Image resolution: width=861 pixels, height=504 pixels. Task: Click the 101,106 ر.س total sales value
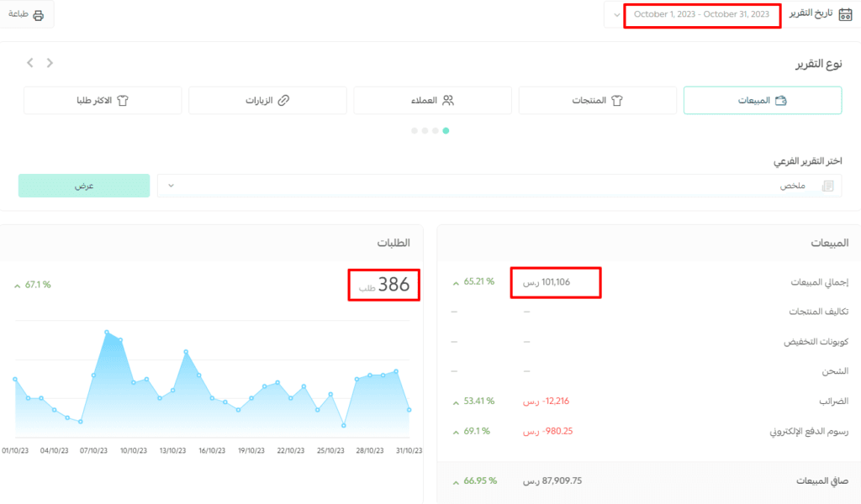(x=547, y=282)
